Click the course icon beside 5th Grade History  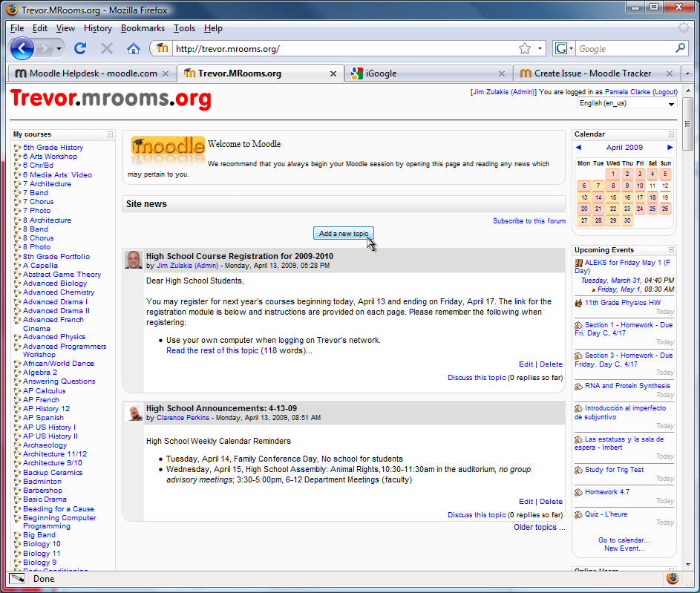[17, 148]
